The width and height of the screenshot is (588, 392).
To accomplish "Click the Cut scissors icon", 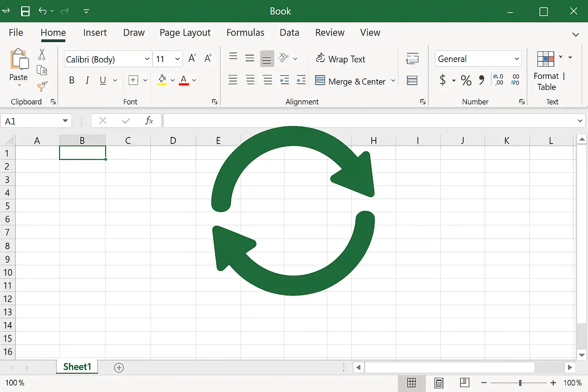I will [x=42, y=54].
